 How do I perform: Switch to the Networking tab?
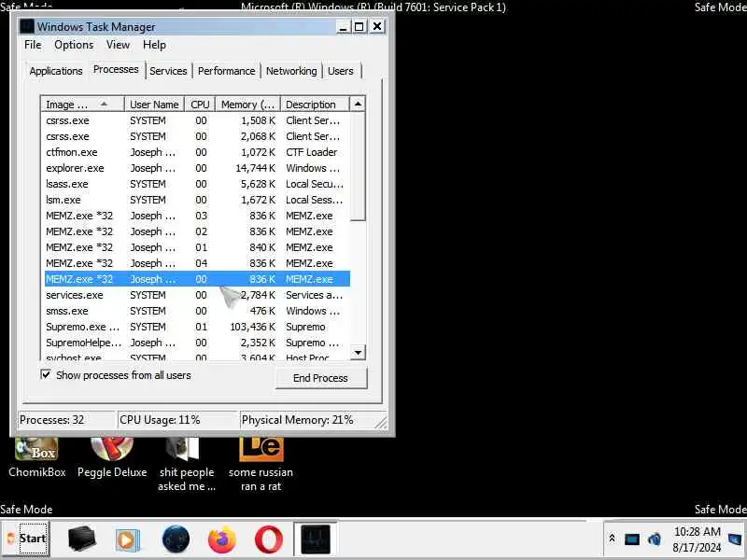pyautogui.click(x=291, y=71)
